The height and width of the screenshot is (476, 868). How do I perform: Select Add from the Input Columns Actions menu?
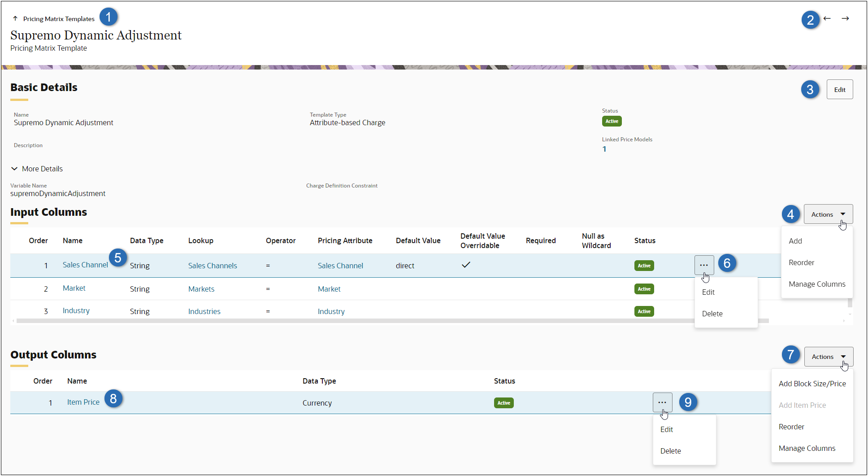click(x=795, y=241)
